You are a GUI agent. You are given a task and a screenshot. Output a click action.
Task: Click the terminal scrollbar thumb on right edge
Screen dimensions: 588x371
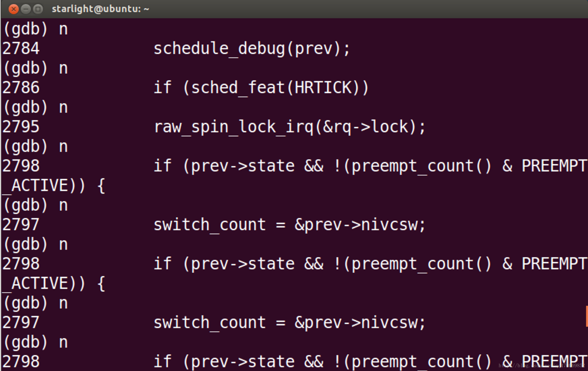587,316
